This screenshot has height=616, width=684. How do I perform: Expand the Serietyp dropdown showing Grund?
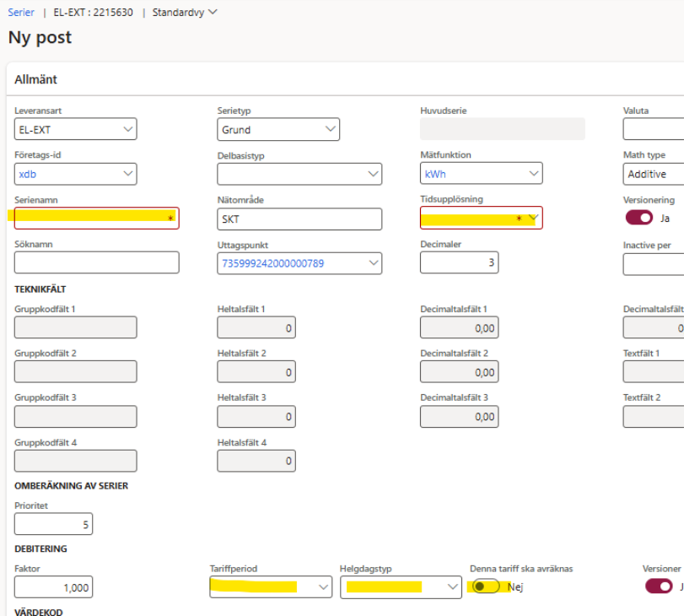coord(330,130)
